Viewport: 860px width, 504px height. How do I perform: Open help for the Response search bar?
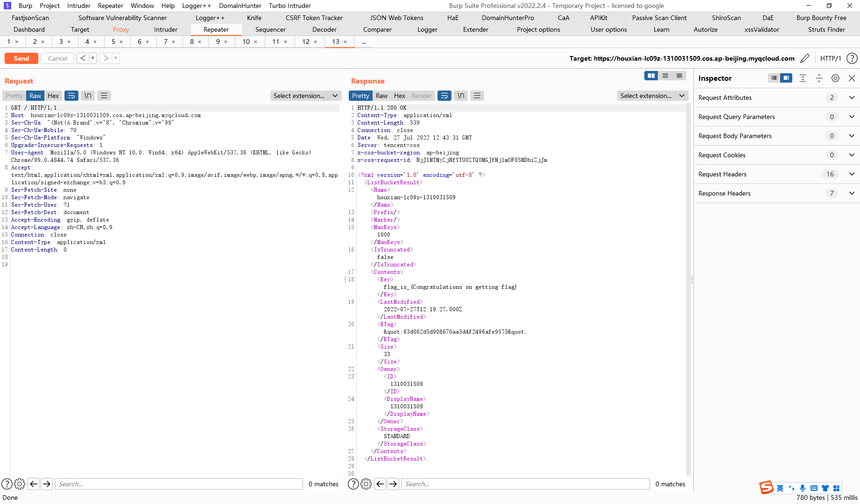[353, 484]
